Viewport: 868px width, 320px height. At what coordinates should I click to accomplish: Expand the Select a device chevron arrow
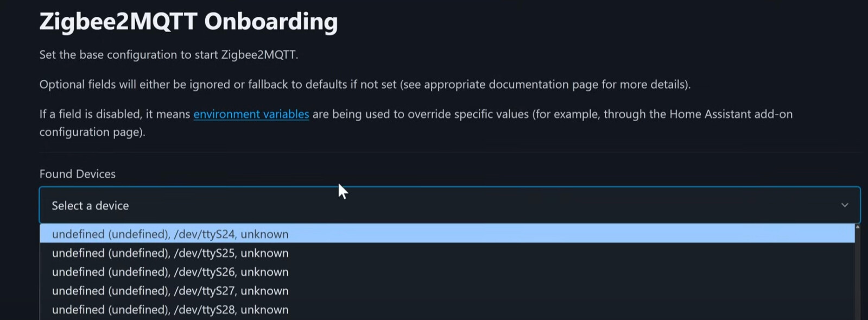pos(844,205)
